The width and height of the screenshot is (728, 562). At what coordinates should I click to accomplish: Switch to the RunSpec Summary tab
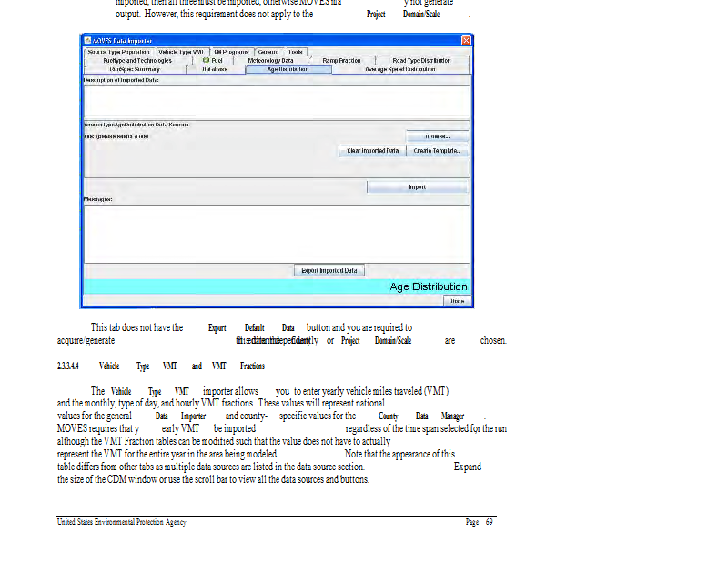(134, 69)
